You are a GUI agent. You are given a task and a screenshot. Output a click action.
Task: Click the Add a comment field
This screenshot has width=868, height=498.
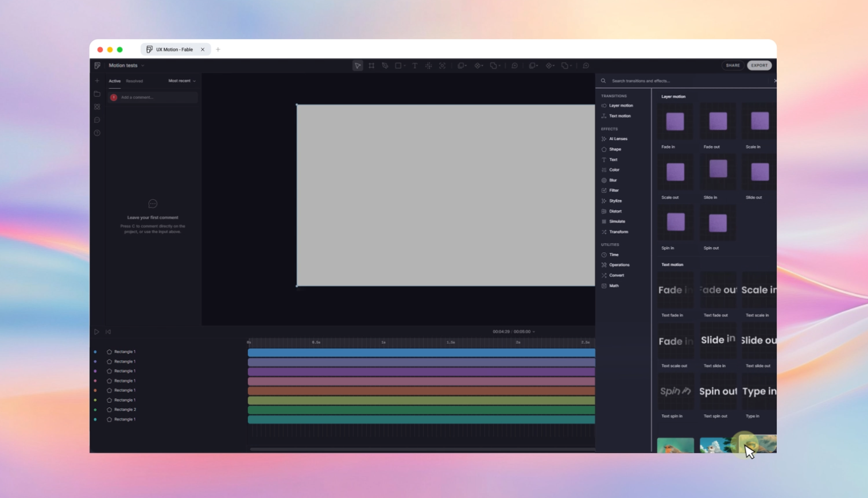[x=153, y=98]
